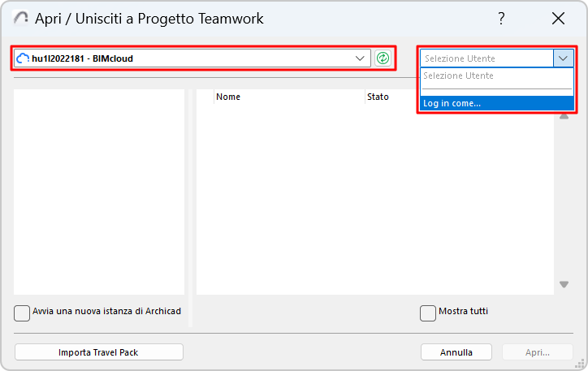Viewport: 588px width, 371px height.
Task: Click the empty folder panel on the left
Action: pos(99,192)
